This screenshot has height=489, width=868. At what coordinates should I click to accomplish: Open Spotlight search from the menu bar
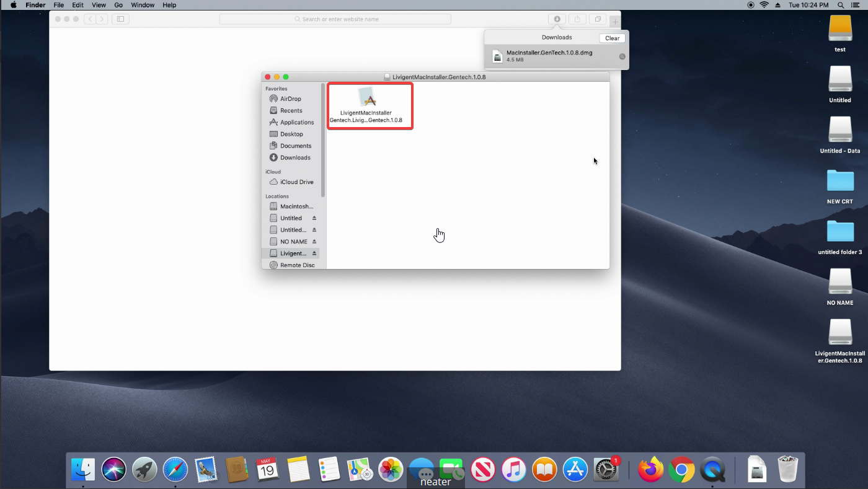tap(841, 5)
